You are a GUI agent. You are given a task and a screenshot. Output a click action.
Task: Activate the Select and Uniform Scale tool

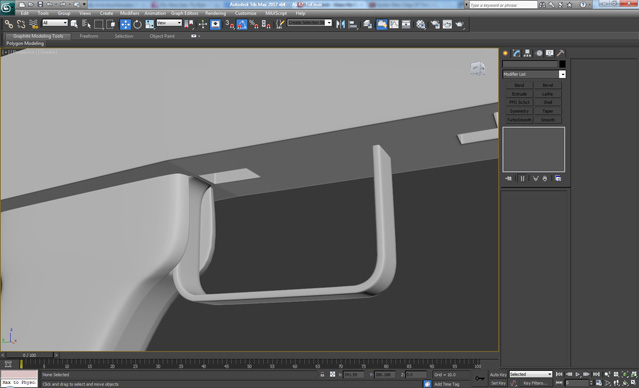click(150, 24)
